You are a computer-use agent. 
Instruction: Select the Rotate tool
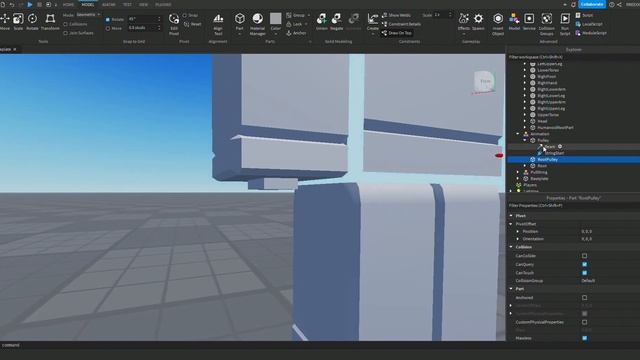[x=32, y=21]
